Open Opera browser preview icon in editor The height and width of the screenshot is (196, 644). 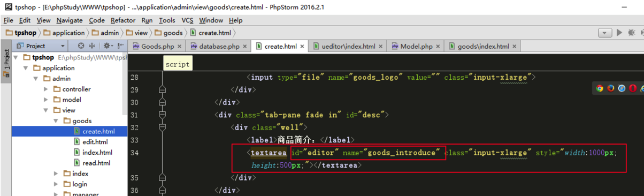click(x=633, y=88)
